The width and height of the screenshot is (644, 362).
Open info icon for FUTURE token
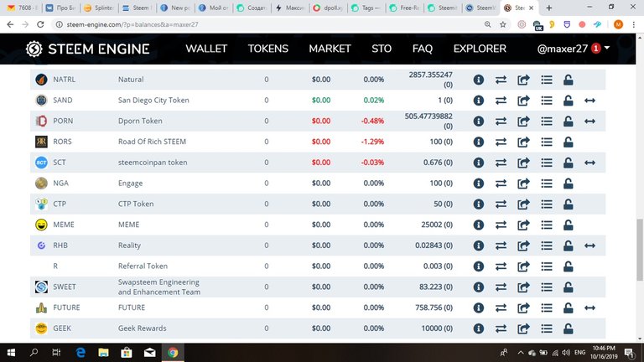pyautogui.click(x=479, y=308)
